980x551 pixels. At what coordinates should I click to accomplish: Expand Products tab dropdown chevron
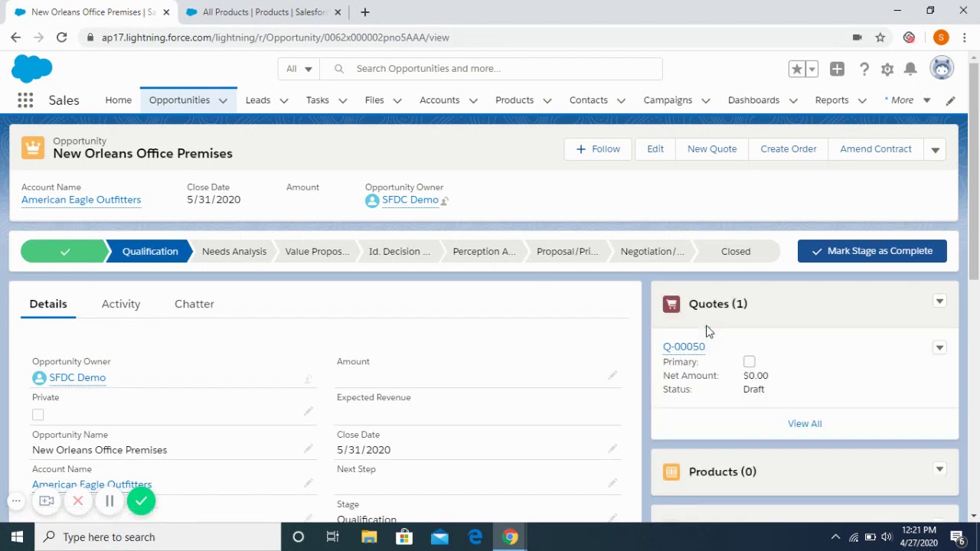pyautogui.click(x=547, y=100)
